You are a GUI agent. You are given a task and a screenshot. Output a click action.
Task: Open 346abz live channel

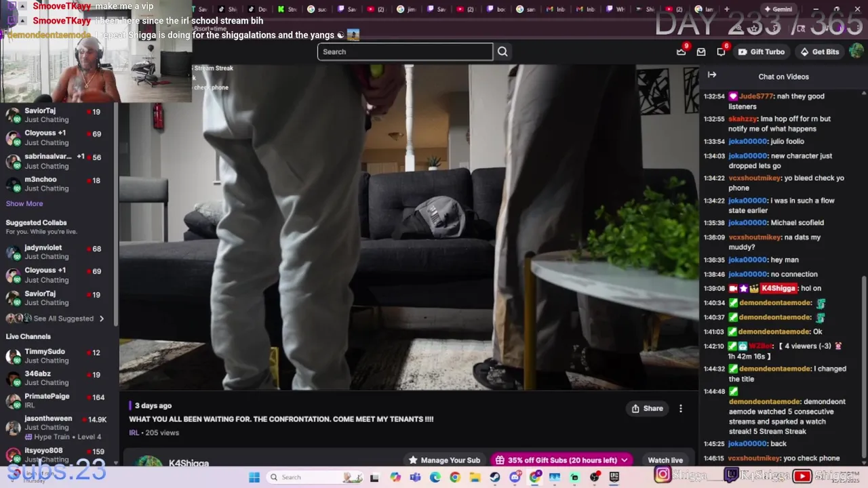pos(58,378)
